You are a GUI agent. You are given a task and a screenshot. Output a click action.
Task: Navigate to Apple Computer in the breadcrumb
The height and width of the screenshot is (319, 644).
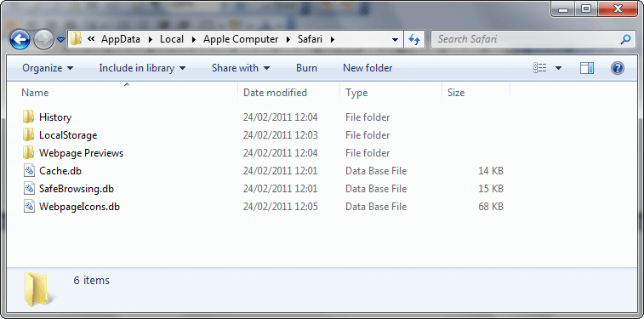click(x=241, y=39)
